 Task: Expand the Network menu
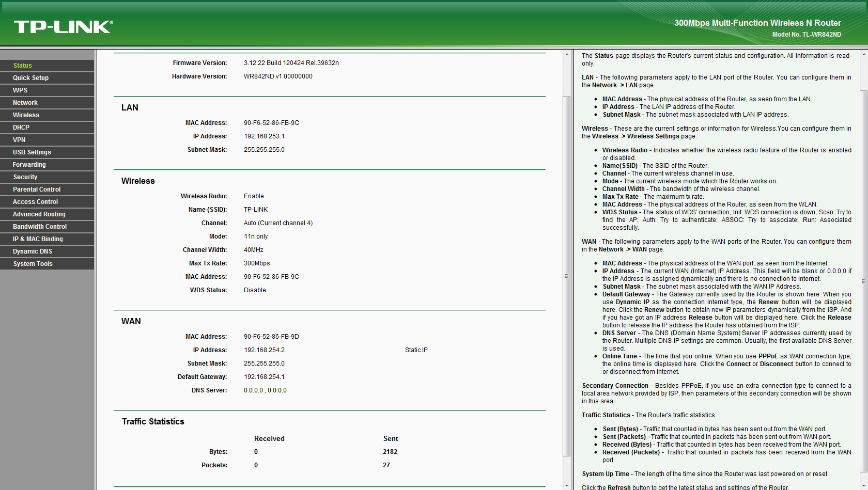pyautogui.click(x=47, y=103)
